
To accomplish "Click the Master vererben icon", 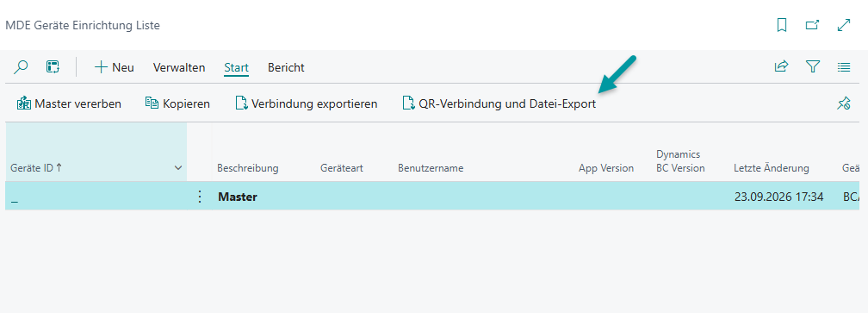I will click(24, 103).
